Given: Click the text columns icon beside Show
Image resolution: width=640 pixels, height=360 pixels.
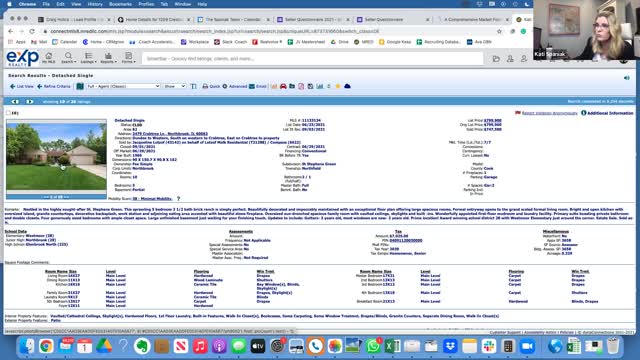Looking at the screenshot, I should click(193, 86).
